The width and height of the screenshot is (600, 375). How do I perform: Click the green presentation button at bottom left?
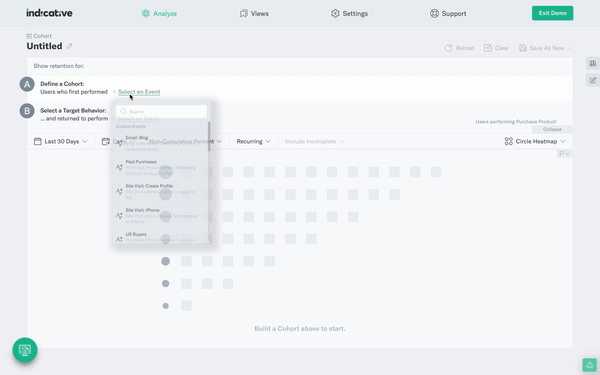25,350
